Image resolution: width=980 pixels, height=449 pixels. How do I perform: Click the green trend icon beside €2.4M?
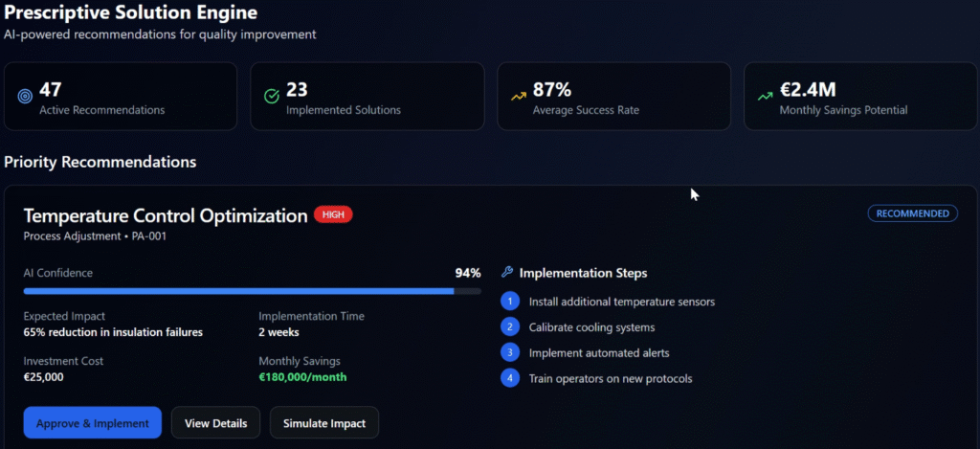click(766, 96)
